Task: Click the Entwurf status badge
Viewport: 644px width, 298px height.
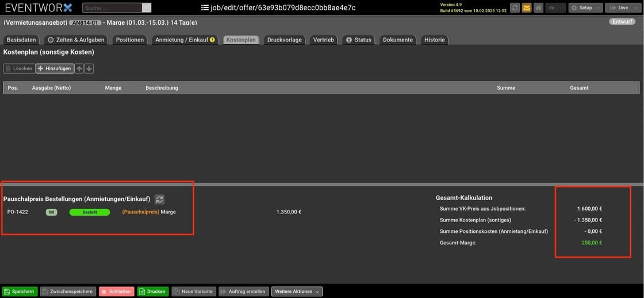Action: point(622,21)
